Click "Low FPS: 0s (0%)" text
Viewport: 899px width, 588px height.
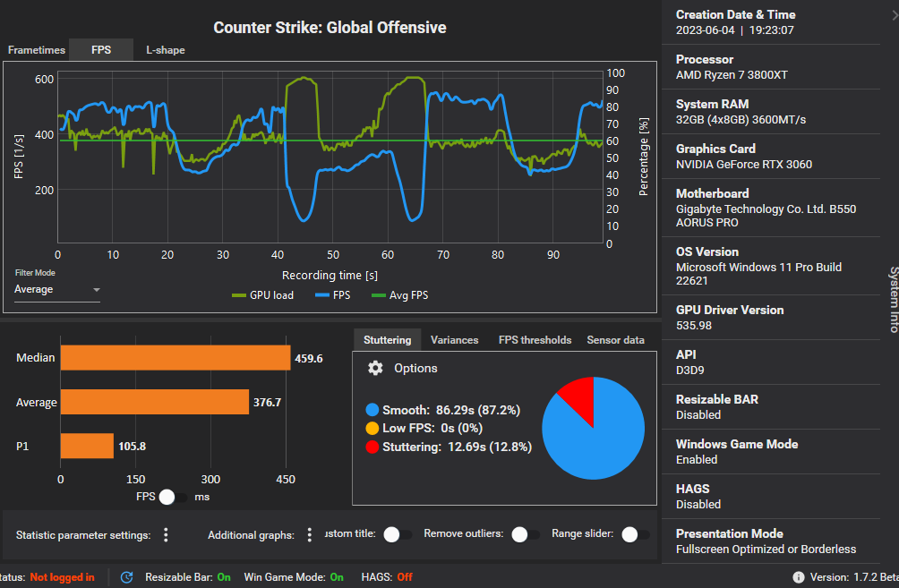point(432,428)
